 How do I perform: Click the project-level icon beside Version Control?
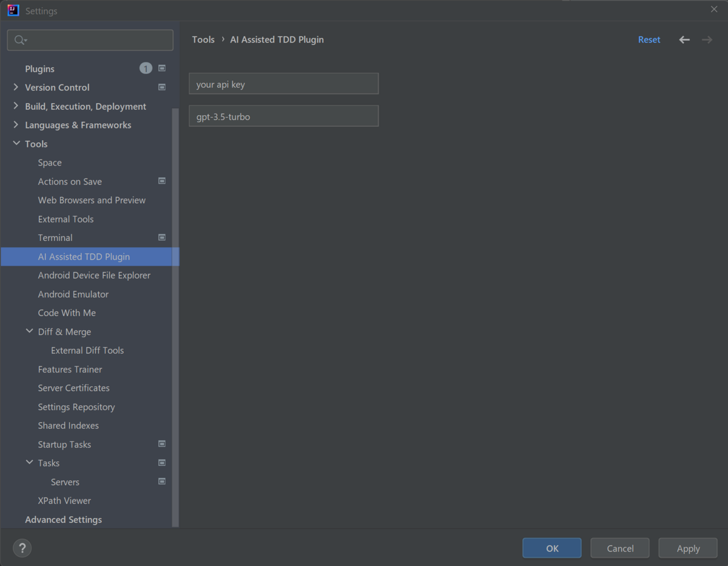click(x=162, y=87)
